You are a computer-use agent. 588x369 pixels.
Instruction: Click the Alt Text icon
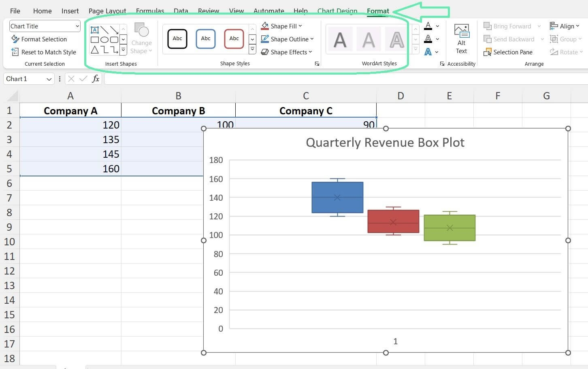click(x=461, y=39)
